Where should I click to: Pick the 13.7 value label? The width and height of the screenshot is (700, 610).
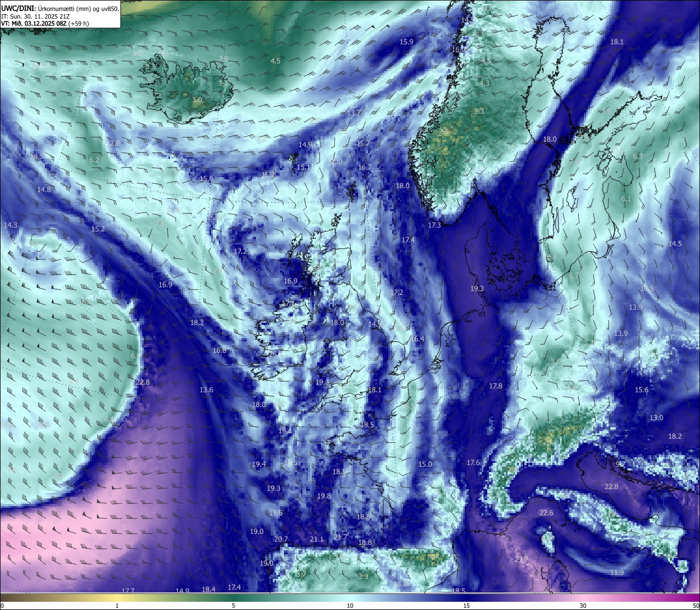pos(354,113)
